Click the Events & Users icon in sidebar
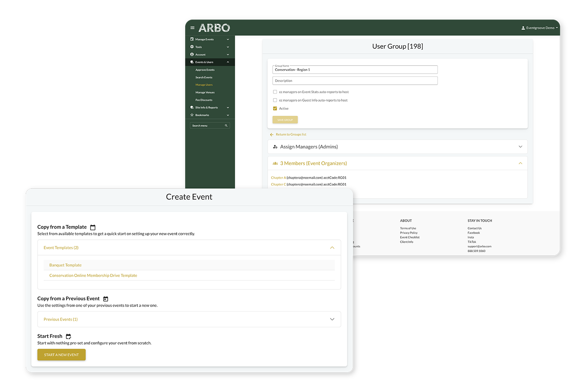Image resolution: width=576 pixels, height=392 pixels. [192, 62]
